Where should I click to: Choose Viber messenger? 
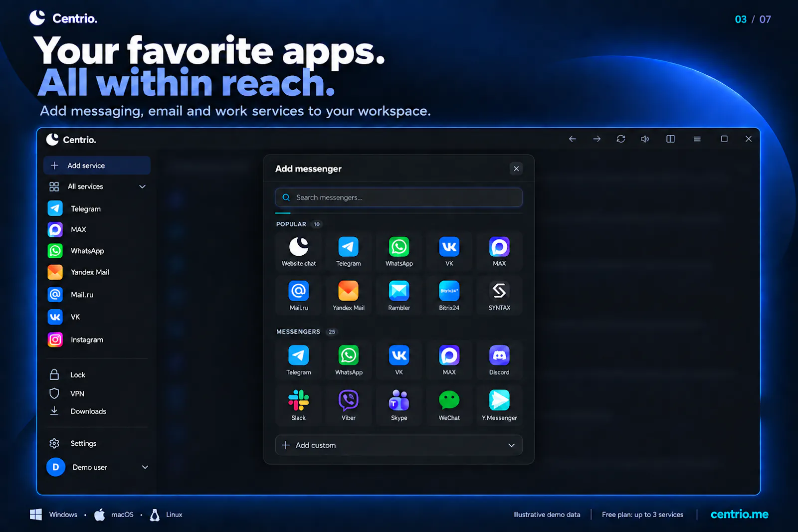tap(349, 405)
